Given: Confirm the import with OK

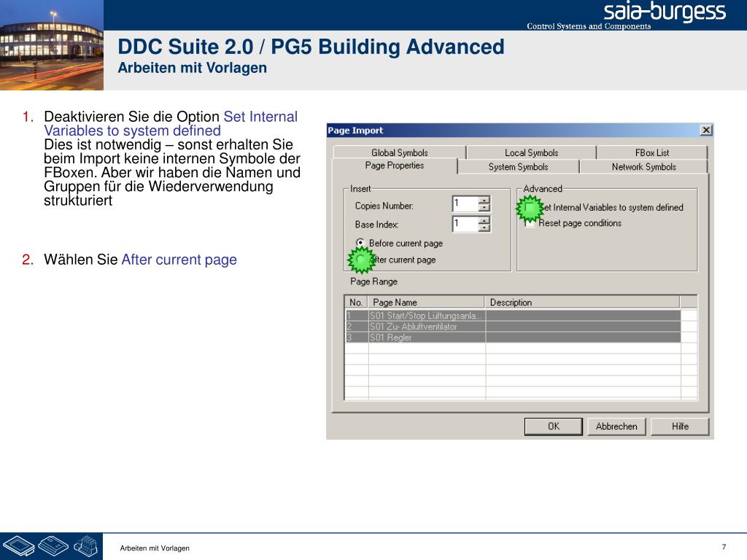Looking at the screenshot, I should [x=553, y=426].
